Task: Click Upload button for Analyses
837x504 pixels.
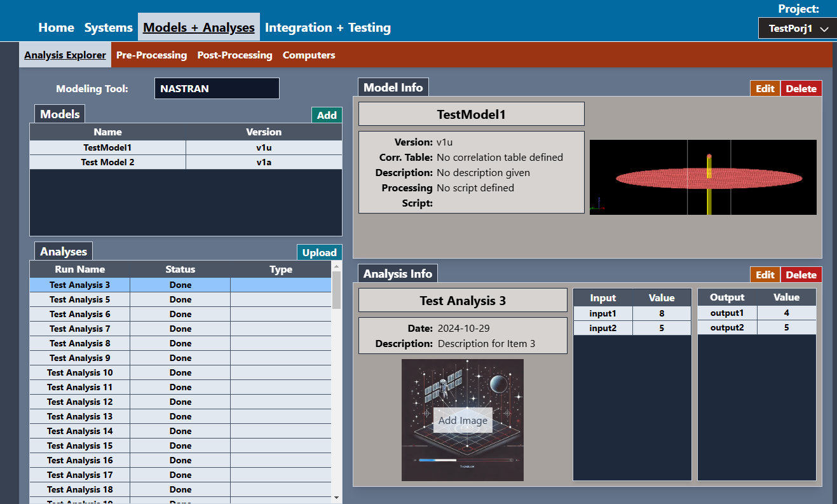Action: tap(319, 252)
